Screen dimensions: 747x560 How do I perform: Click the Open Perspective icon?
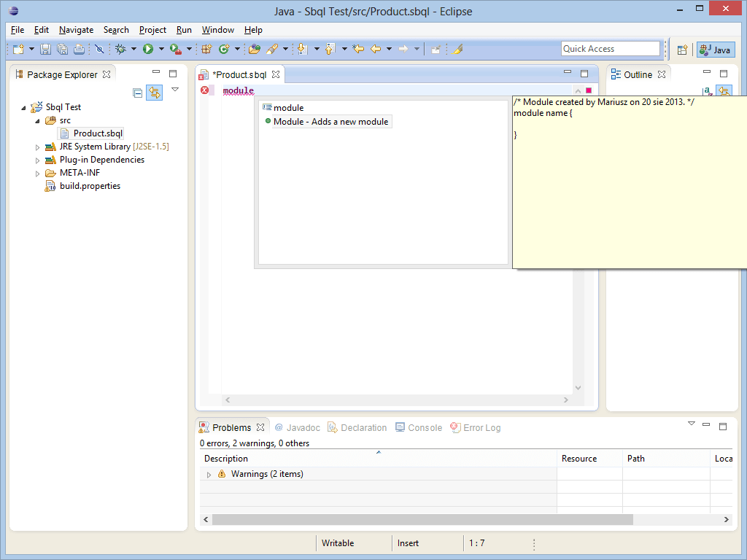[682, 50]
